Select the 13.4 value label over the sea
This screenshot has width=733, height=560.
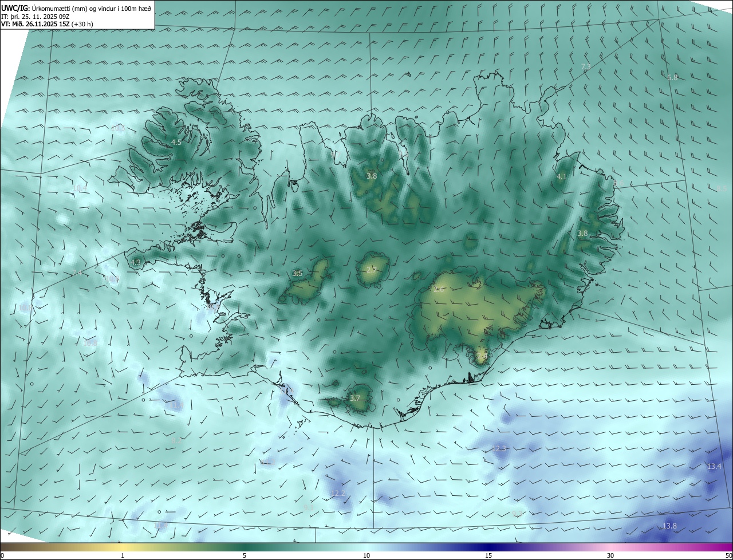[x=714, y=467]
